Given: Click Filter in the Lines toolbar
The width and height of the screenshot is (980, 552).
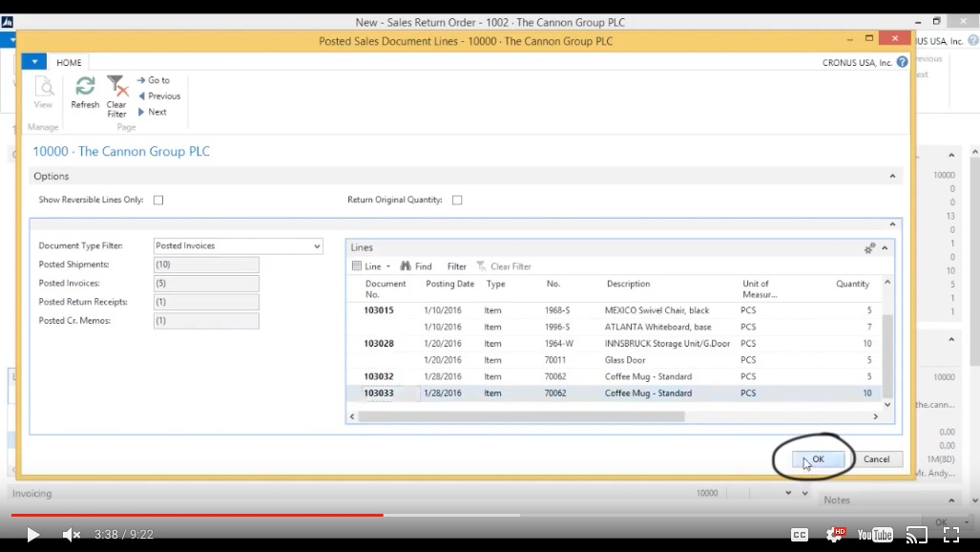Looking at the screenshot, I should [x=456, y=266].
